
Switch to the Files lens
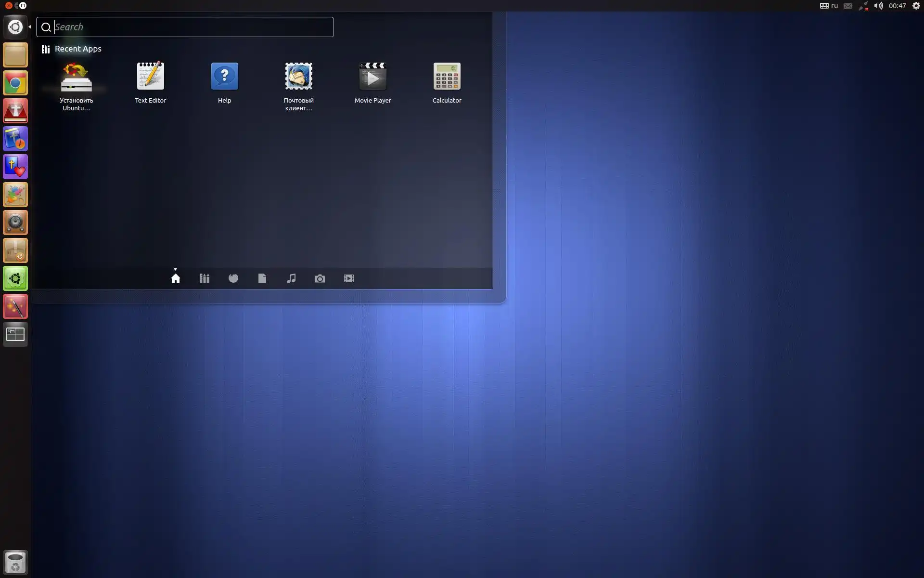262,278
